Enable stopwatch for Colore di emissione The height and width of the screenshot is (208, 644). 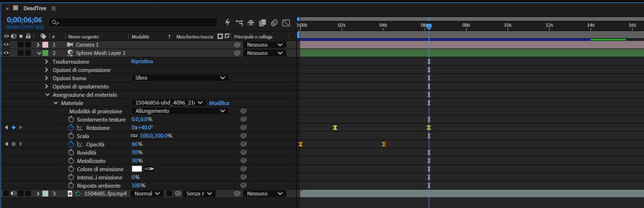[71, 169]
